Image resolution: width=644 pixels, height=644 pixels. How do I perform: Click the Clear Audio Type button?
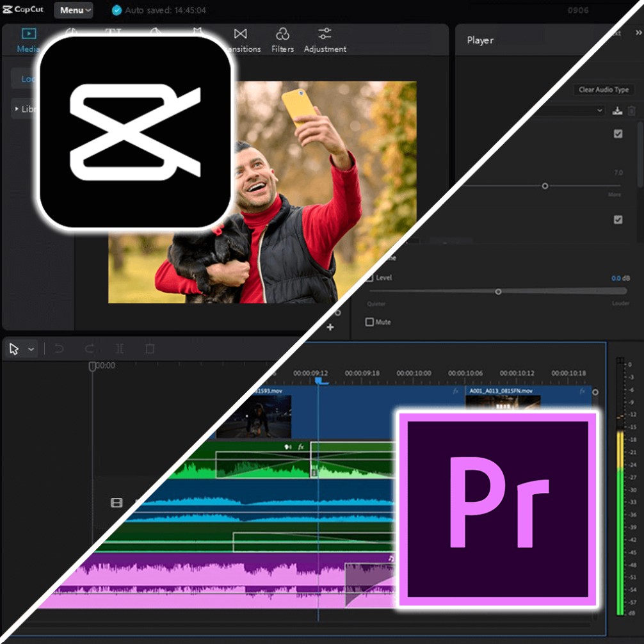[604, 90]
